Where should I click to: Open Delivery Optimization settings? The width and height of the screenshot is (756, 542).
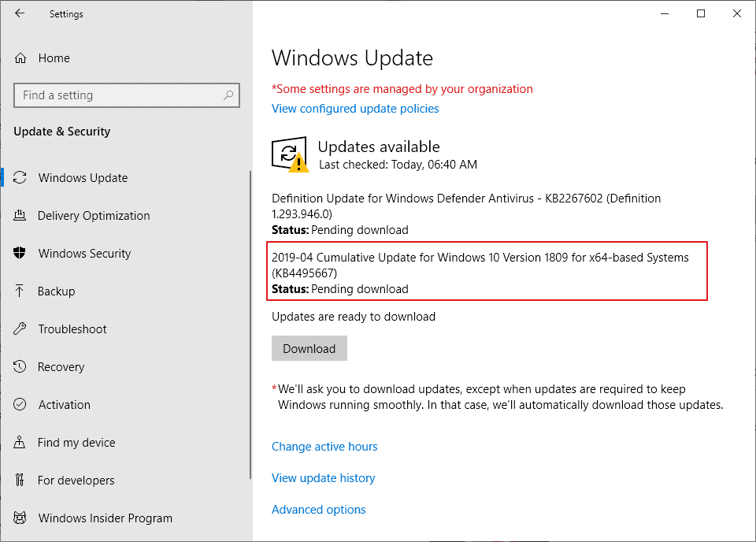(x=94, y=215)
